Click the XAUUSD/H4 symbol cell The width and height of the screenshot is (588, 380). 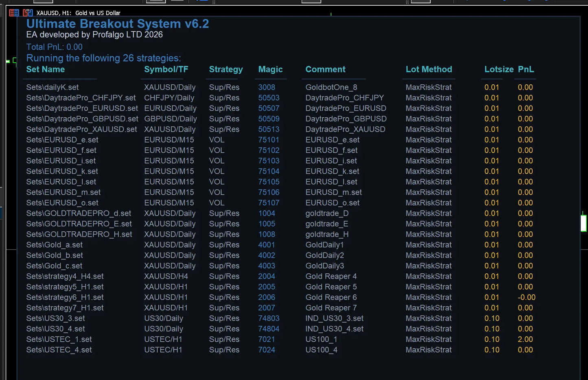(166, 277)
